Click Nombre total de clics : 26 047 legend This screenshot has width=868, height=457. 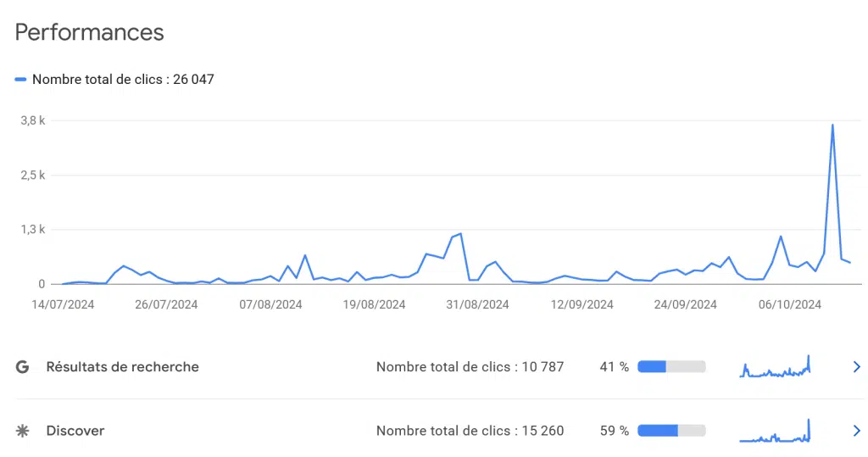tap(123, 79)
